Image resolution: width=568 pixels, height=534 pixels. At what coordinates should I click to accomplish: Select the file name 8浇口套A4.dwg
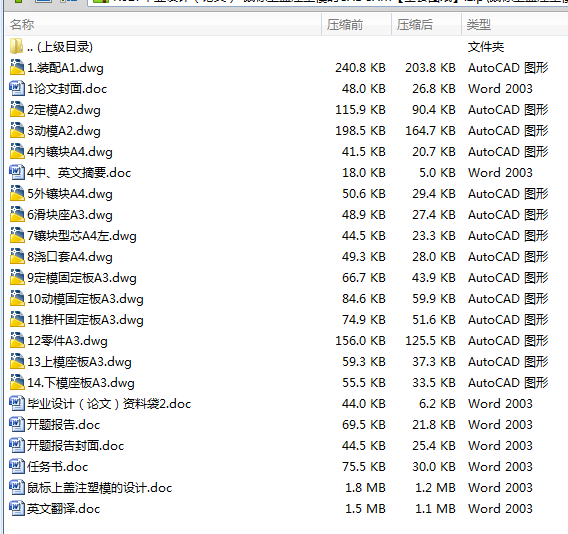tap(70, 257)
